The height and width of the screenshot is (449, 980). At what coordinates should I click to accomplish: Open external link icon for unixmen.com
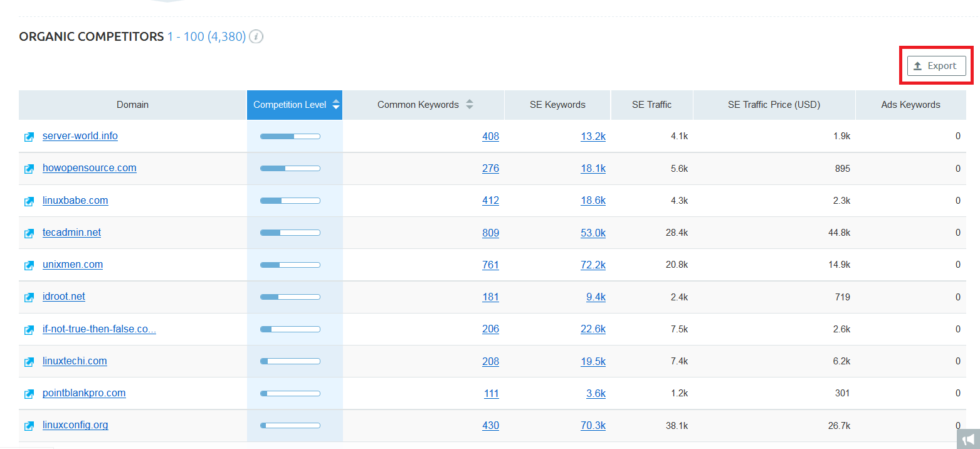tap(29, 265)
